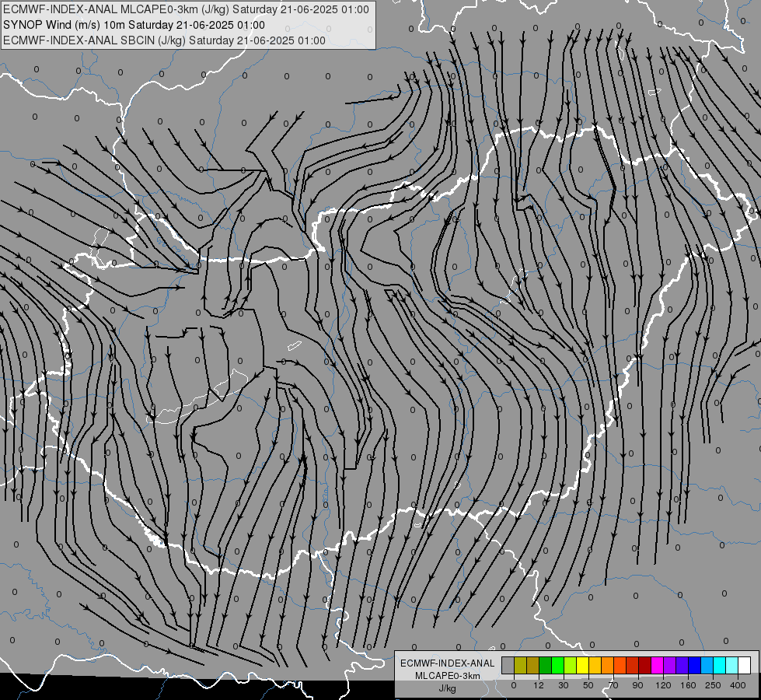Click the legend text 'MLCAPE0-3km'
The width and height of the screenshot is (761, 700).
click(448, 676)
